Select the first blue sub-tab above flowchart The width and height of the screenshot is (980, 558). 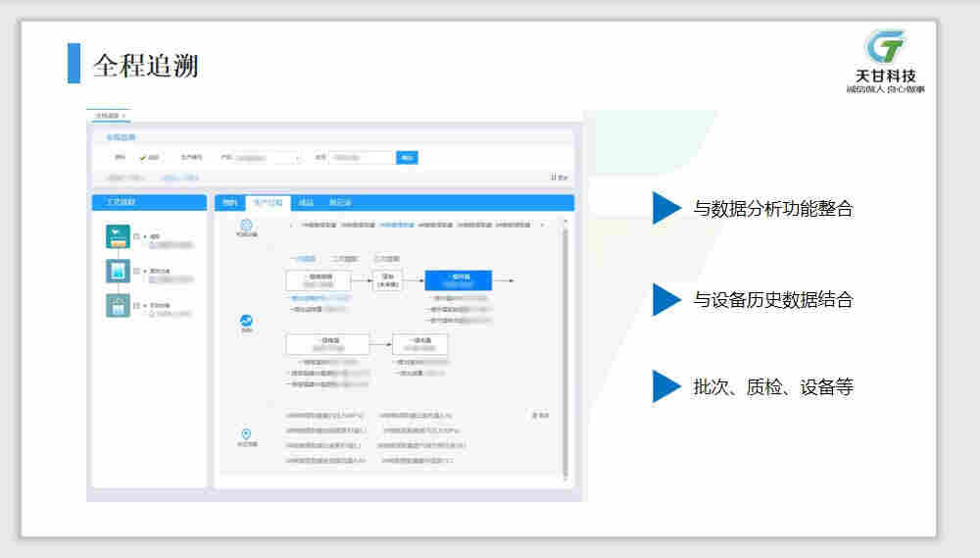pos(303,258)
